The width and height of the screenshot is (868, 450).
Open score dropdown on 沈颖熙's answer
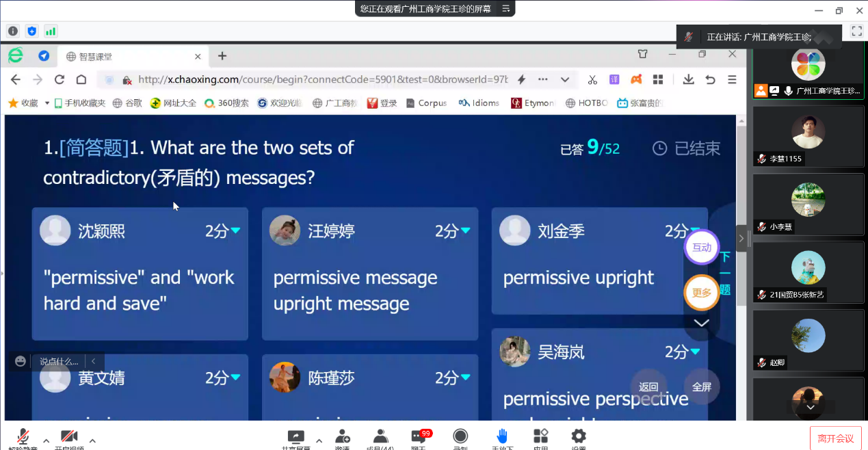tap(235, 231)
